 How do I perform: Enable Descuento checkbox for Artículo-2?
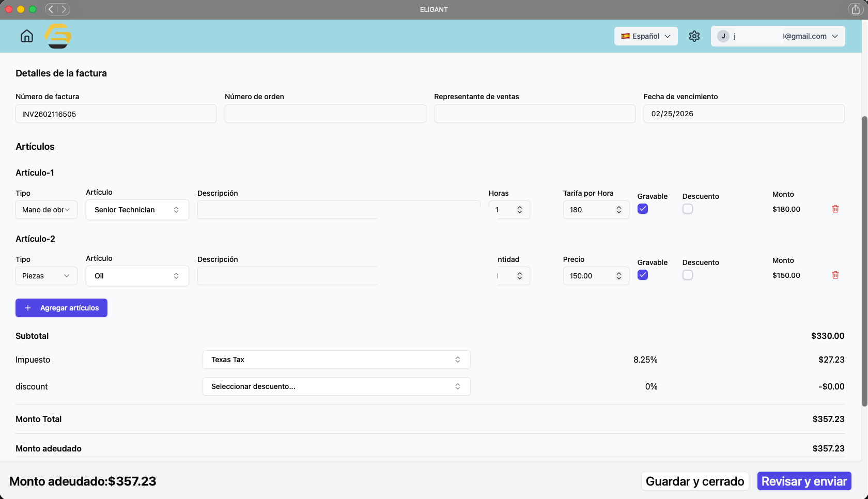point(688,275)
